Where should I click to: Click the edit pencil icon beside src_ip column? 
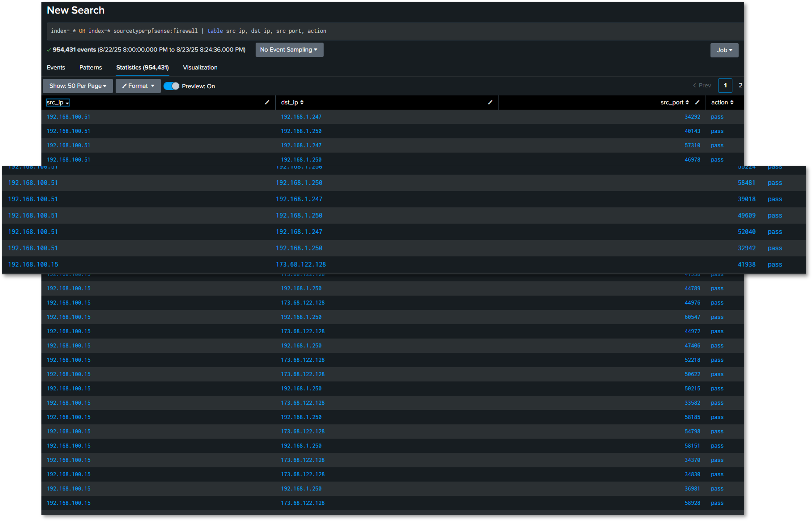pos(267,103)
